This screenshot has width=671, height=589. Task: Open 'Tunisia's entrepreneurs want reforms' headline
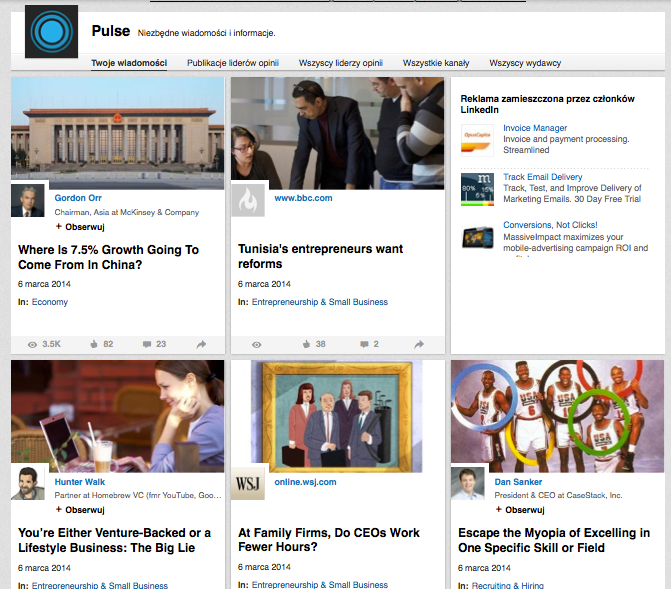(321, 256)
